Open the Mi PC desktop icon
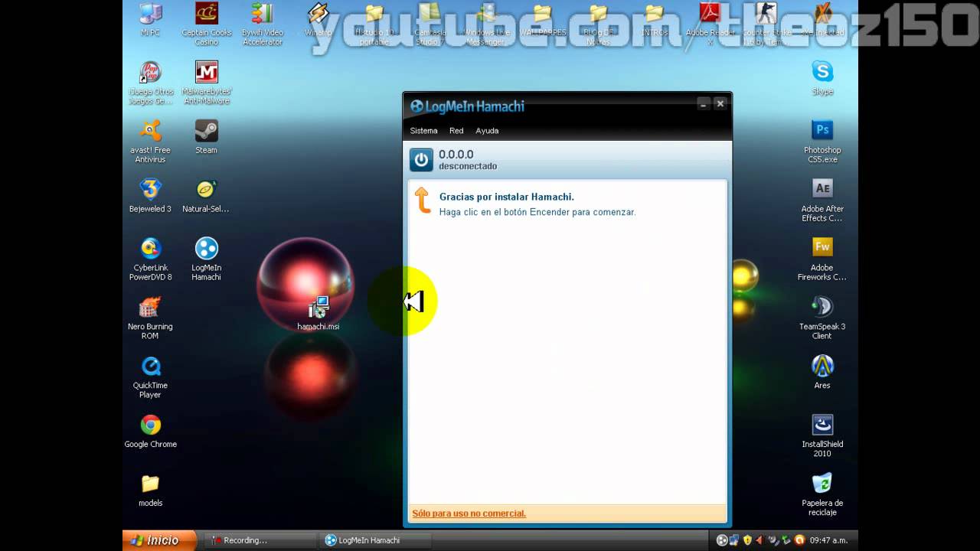 click(x=150, y=20)
